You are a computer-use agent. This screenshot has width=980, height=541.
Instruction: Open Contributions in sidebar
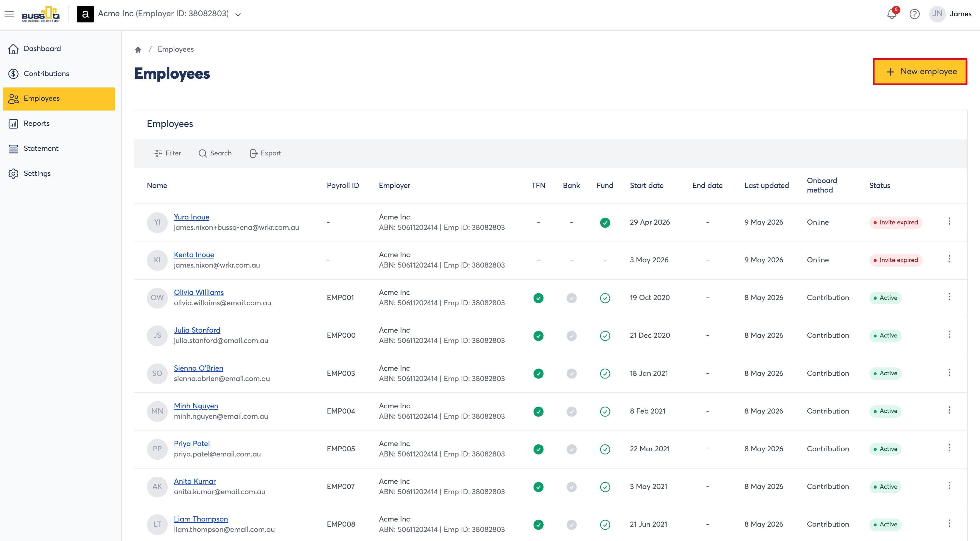point(59,74)
